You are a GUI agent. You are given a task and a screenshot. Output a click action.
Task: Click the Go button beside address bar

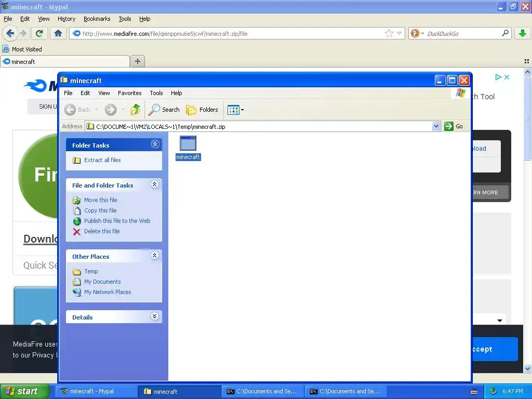(x=454, y=126)
